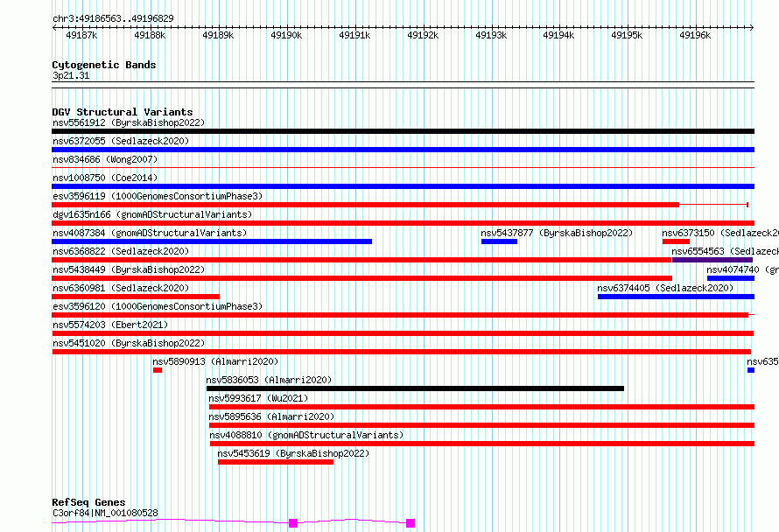Click the first magenta C3orf84 exon box
Image resolution: width=779 pixels, height=532 pixels.
tap(293, 523)
